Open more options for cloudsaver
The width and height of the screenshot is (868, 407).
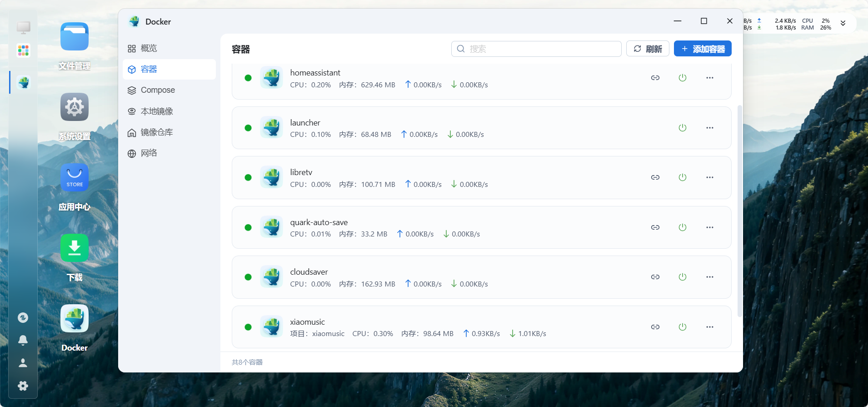coord(709,277)
